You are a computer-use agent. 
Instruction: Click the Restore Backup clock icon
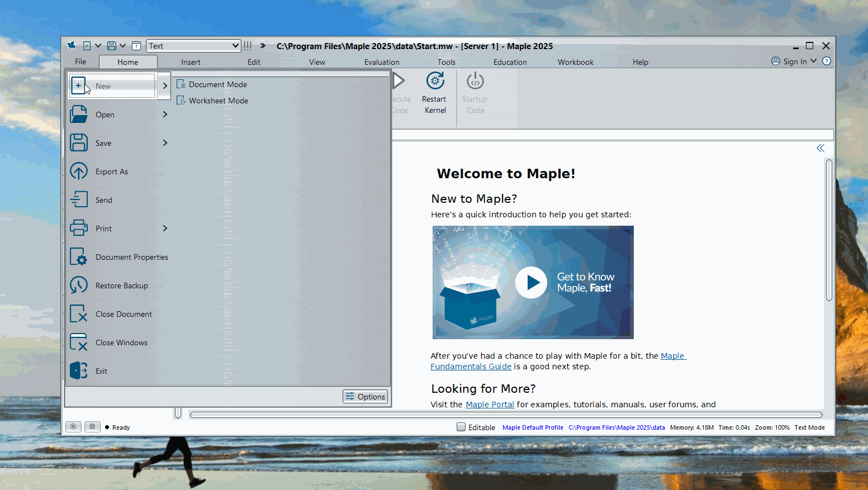(x=79, y=286)
